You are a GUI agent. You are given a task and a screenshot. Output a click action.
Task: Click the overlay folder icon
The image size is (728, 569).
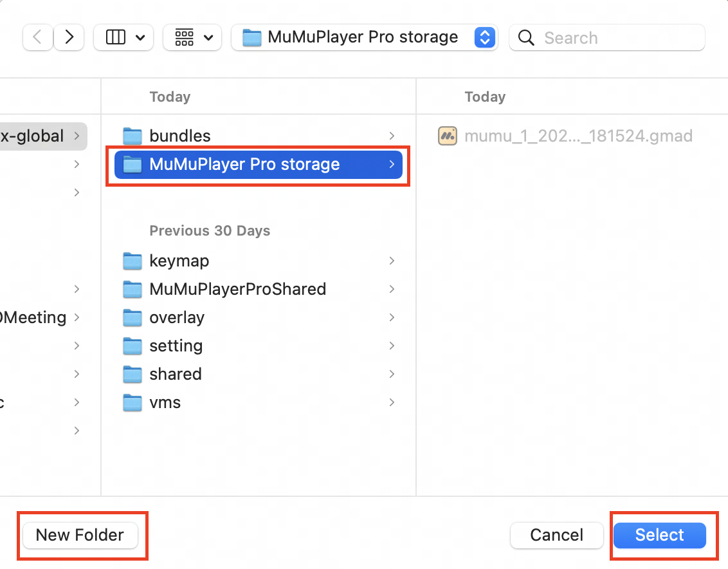click(132, 317)
